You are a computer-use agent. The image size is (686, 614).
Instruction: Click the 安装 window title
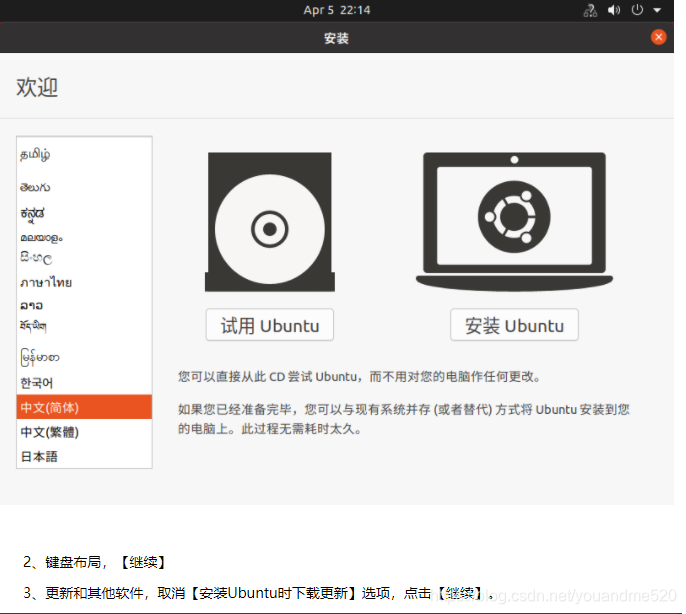click(x=336, y=38)
